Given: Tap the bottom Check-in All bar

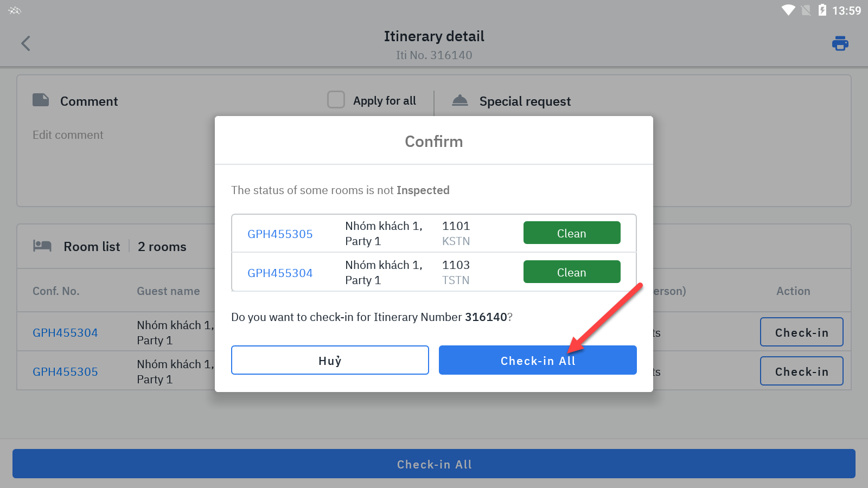Looking at the screenshot, I should (434, 464).
